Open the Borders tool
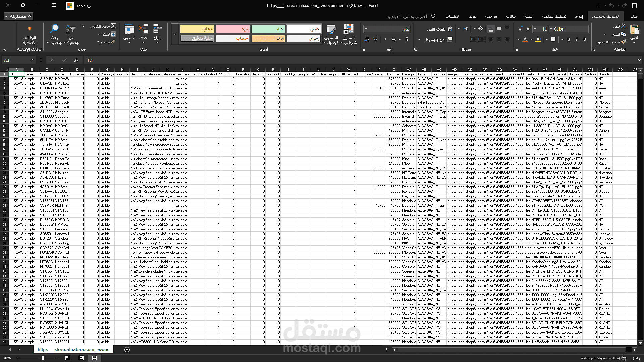 click(553, 39)
